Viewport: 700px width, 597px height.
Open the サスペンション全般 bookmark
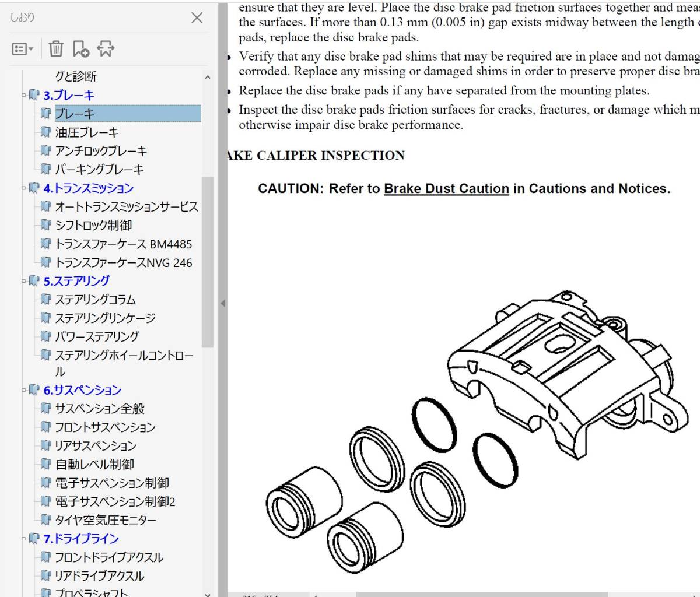(x=100, y=409)
